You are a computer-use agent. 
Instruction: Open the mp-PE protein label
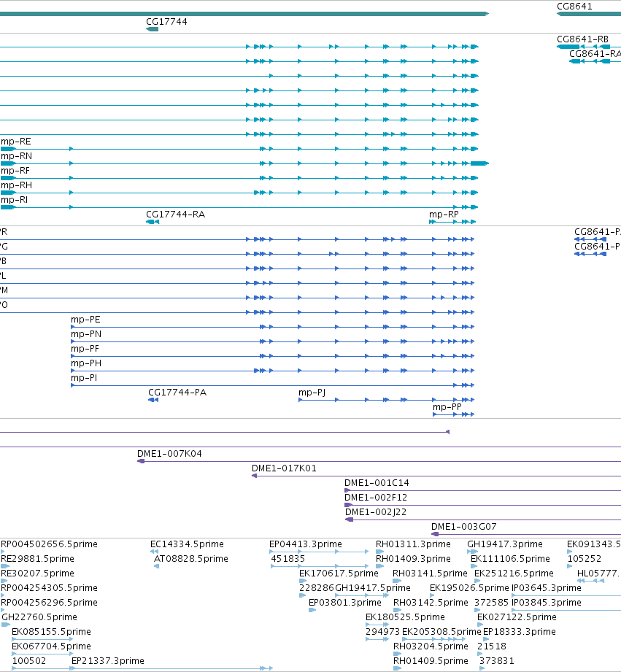pos(85,320)
